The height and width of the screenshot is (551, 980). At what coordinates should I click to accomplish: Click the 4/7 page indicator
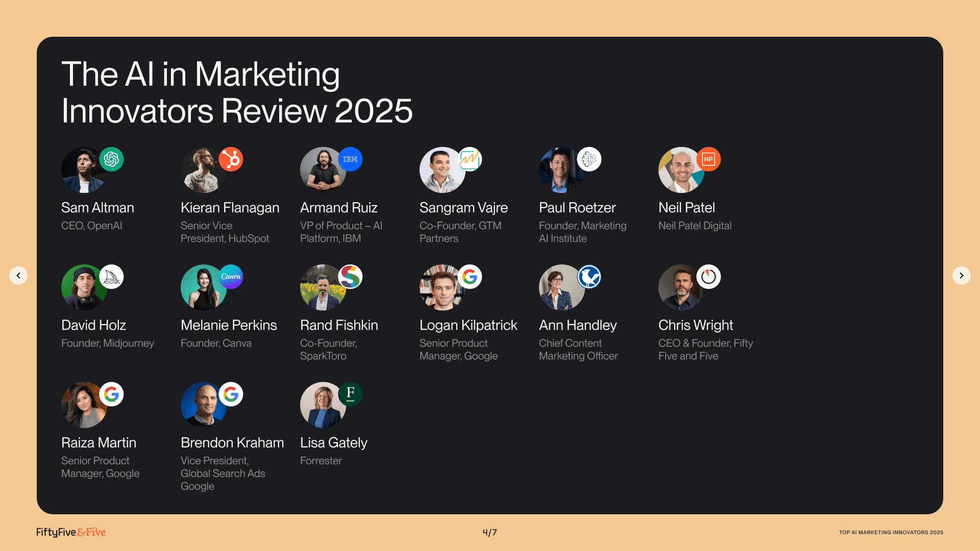[489, 532]
